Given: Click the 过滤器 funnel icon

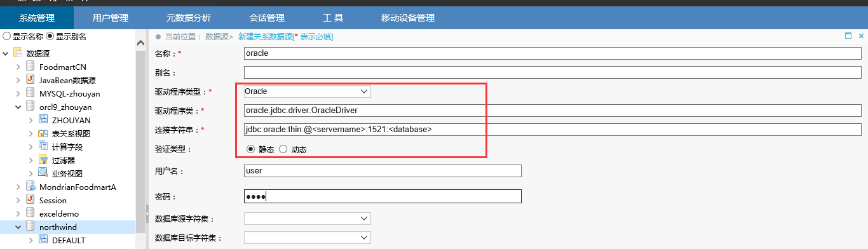Looking at the screenshot, I should point(43,160).
